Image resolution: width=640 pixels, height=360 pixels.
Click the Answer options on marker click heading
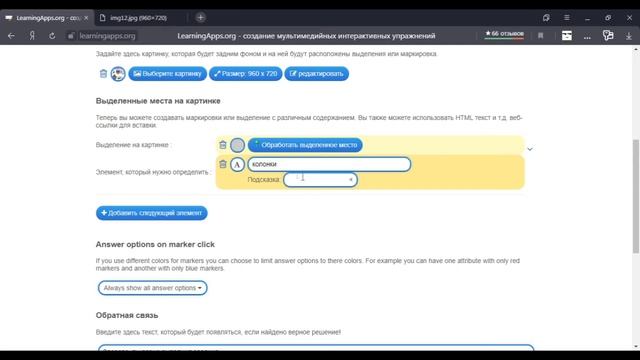pyautogui.click(x=155, y=244)
